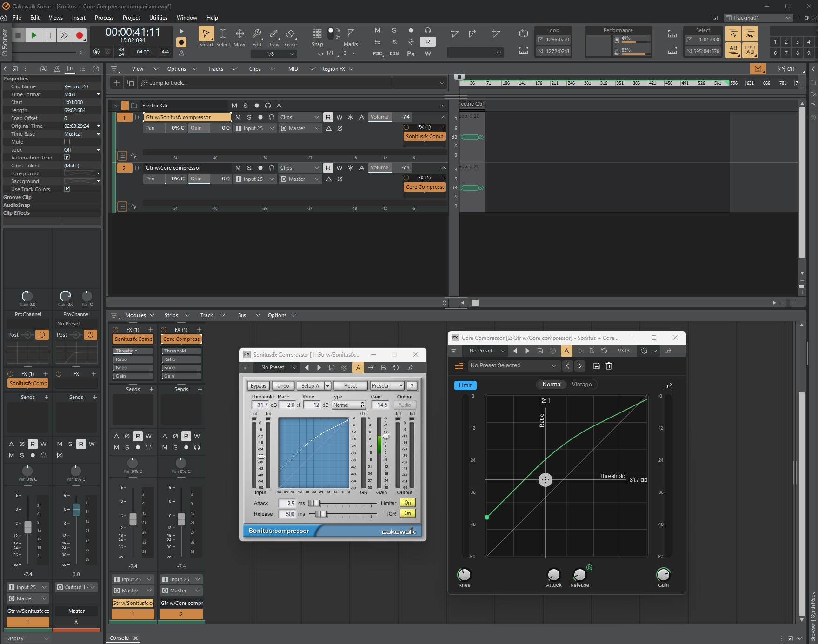Screen dimensions: 818x644
Task: Open the Process menu
Action: click(x=104, y=18)
